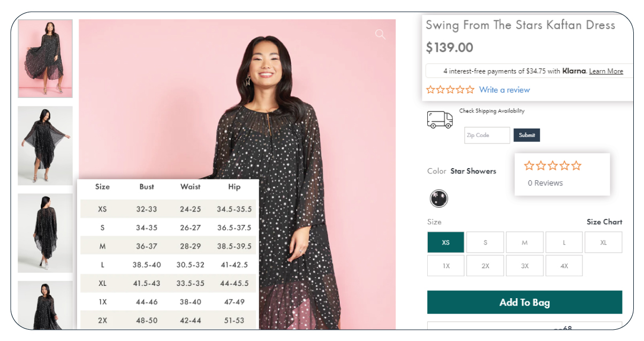
Task: Select size 4X option
Action: [x=564, y=266]
